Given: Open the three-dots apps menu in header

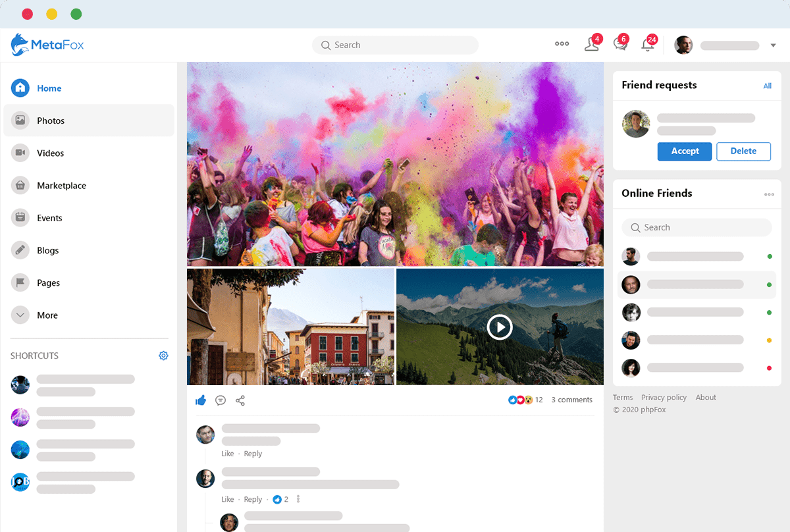Looking at the screenshot, I should [x=562, y=44].
